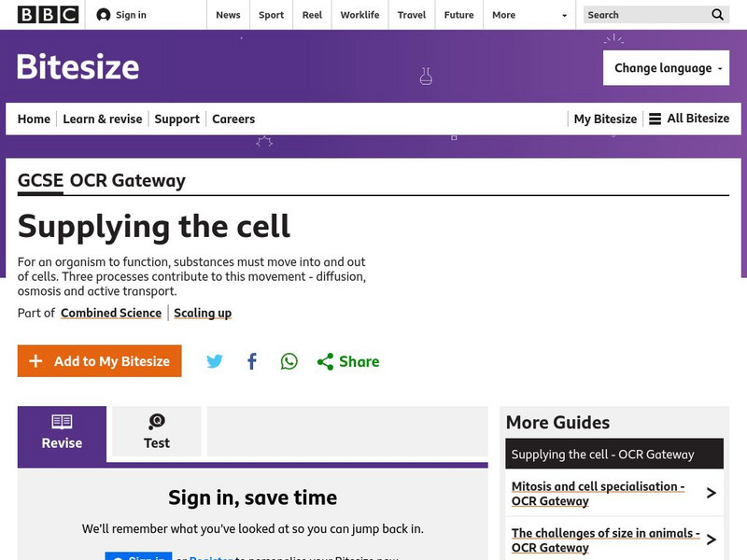Select the Revise tab

[x=61, y=431]
